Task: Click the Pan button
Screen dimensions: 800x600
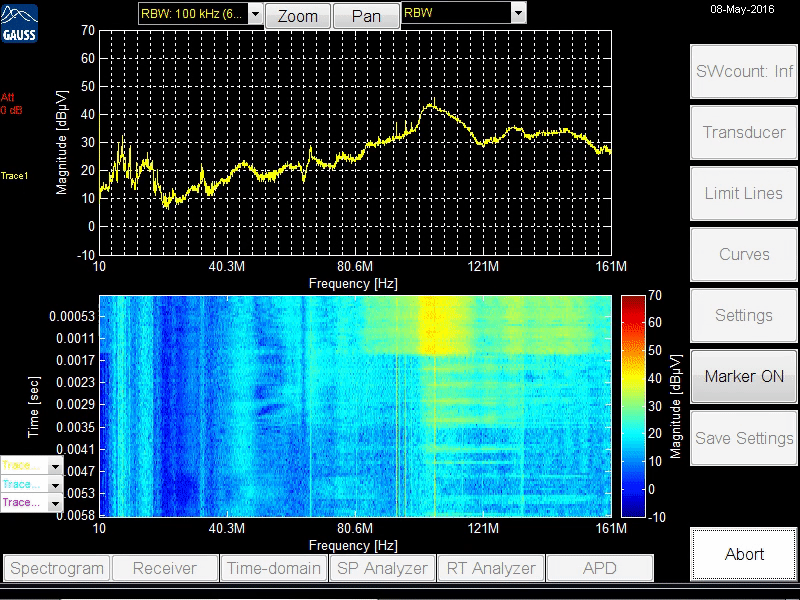Action: coord(365,16)
